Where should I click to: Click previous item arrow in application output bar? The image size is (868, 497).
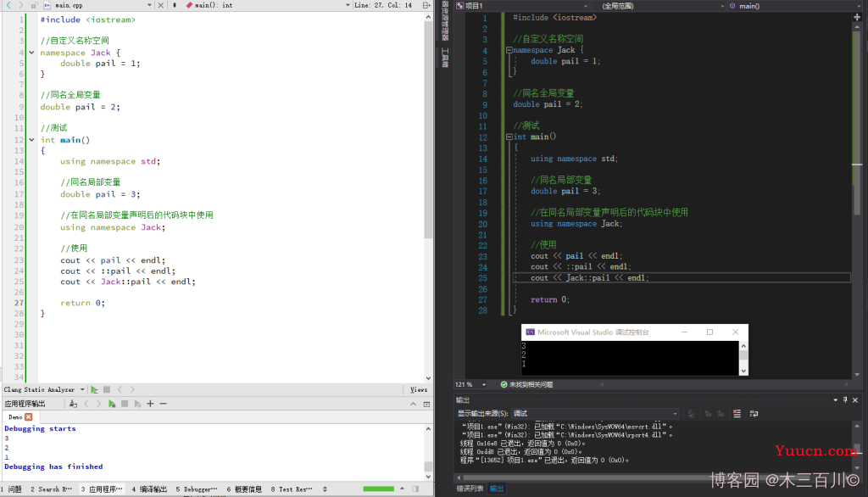[86, 404]
